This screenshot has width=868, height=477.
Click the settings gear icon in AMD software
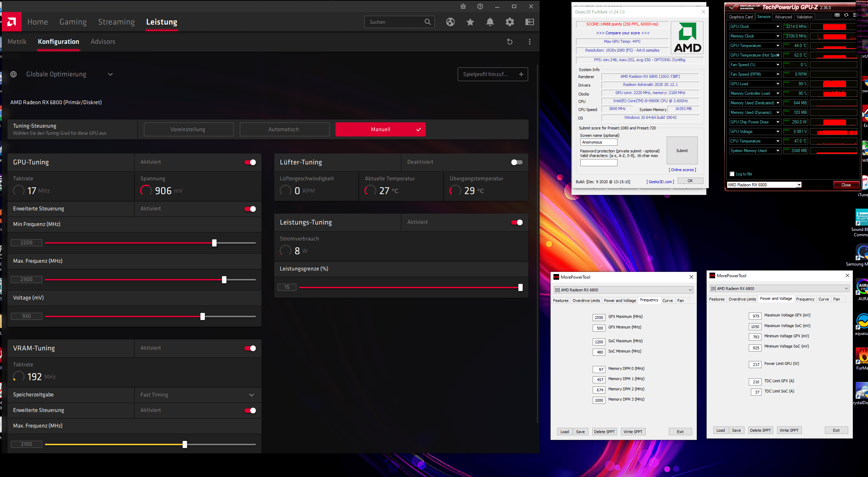[510, 22]
